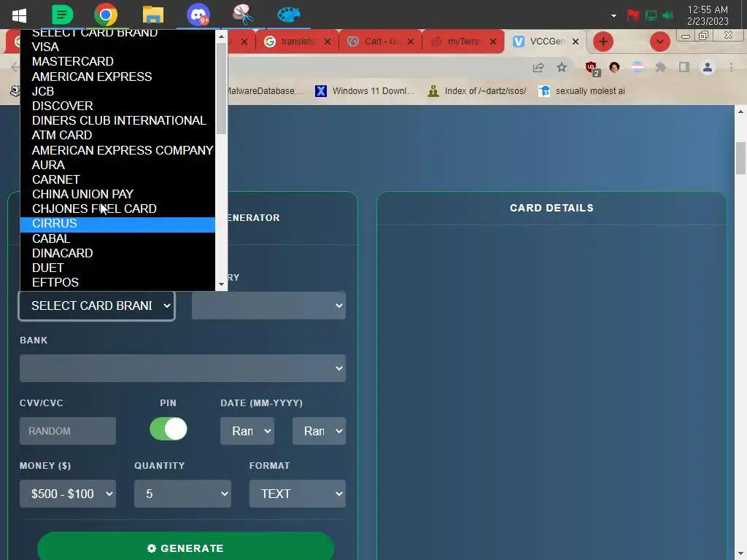Close the translate tab
Screen dimensions: 747x560
[x=328, y=42]
